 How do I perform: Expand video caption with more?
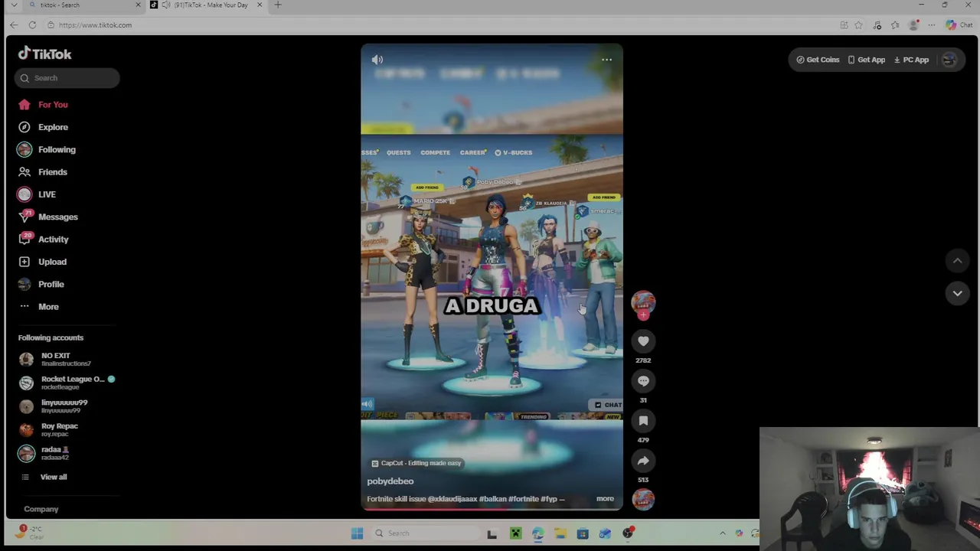[605, 499]
